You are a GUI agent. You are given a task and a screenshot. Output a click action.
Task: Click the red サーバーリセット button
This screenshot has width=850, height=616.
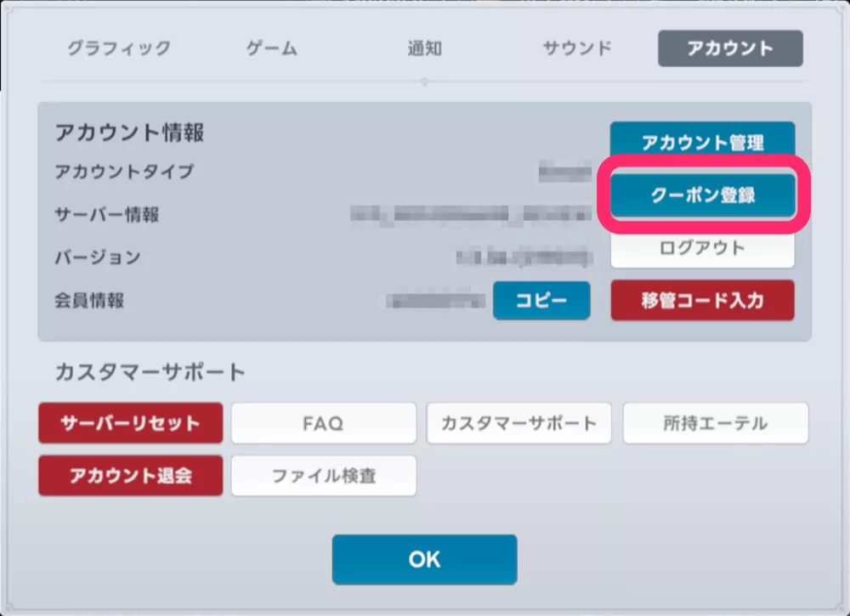[130, 423]
